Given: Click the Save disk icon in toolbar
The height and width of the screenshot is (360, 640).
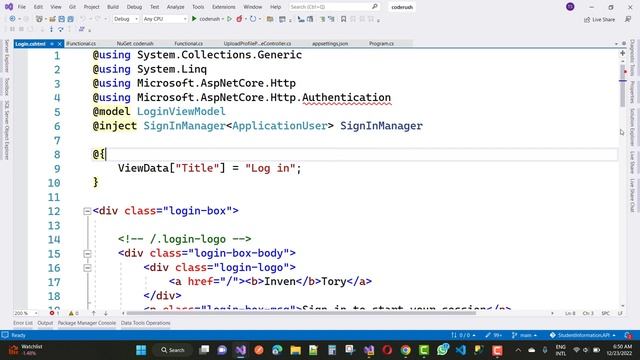Looking at the screenshot, I should (62, 19).
